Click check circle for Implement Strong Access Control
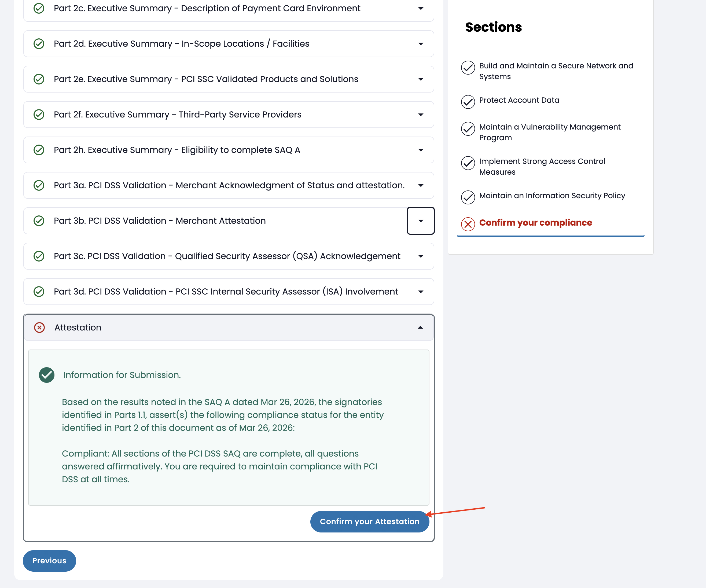706x588 pixels. (x=468, y=163)
